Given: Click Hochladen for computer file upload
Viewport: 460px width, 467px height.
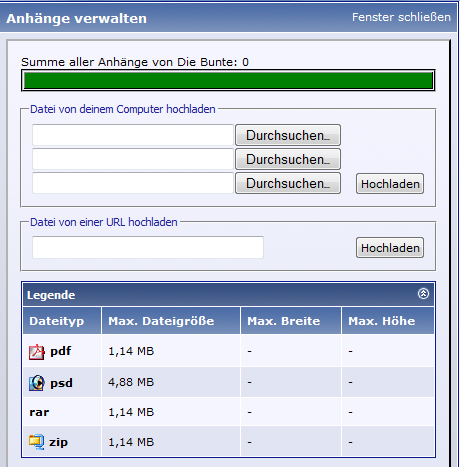Looking at the screenshot, I should coord(390,184).
